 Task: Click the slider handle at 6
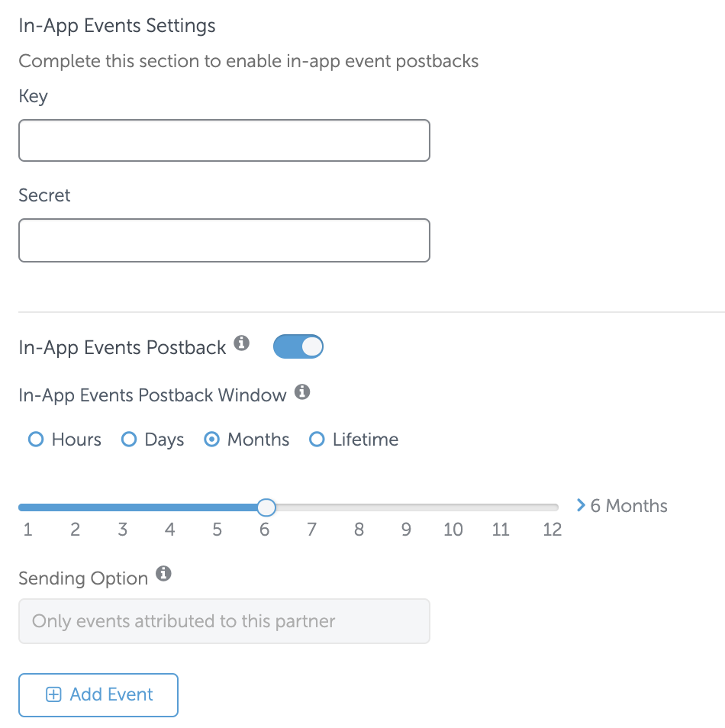point(266,507)
